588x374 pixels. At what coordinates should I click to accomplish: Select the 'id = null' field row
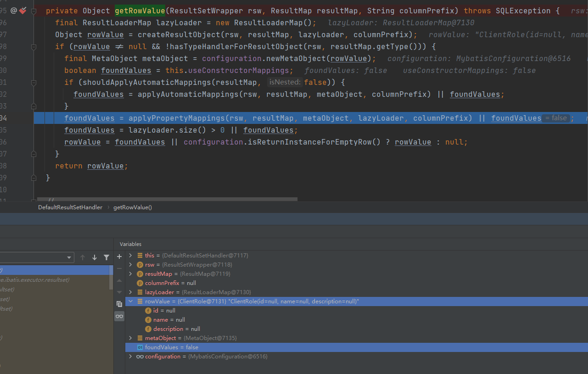pyautogui.click(x=356, y=310)
